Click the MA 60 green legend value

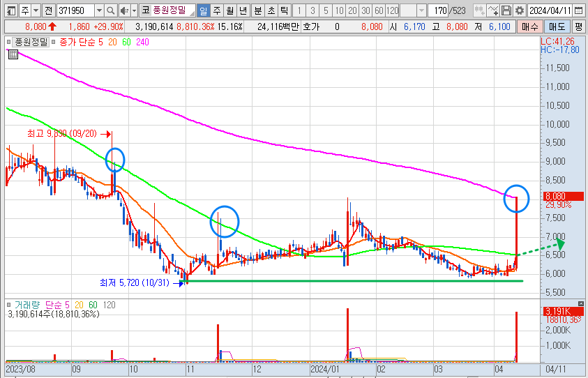pos(126,43)
